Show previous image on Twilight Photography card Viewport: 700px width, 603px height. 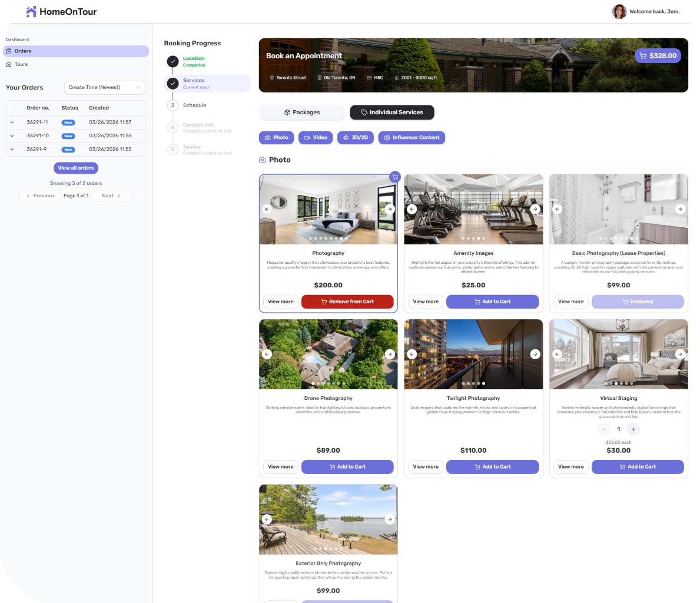pos(412,354)
